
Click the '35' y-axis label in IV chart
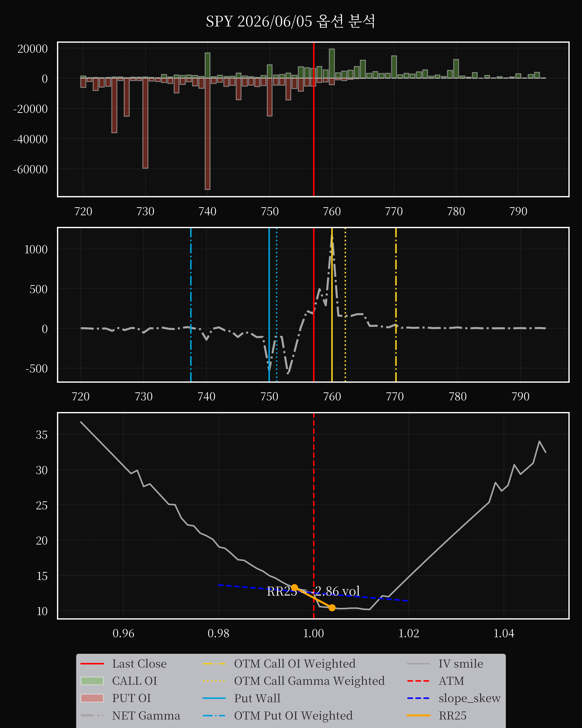(x=42, y=435)
